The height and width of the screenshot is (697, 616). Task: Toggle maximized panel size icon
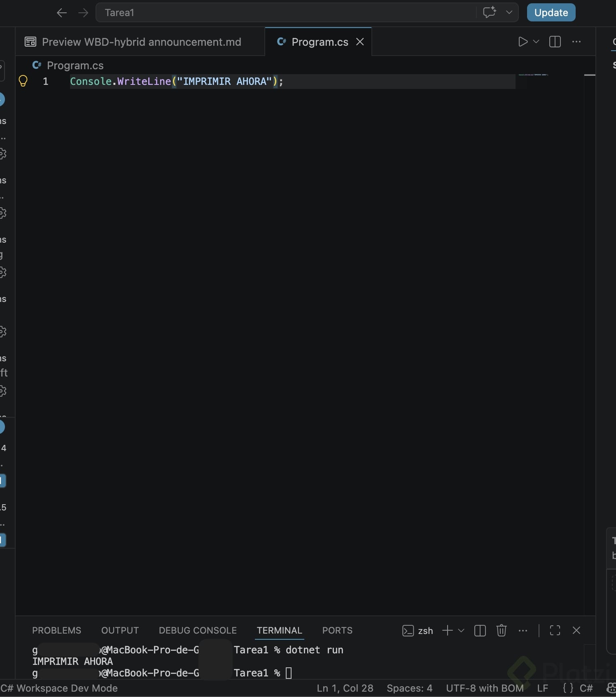[x=555, y=630]
